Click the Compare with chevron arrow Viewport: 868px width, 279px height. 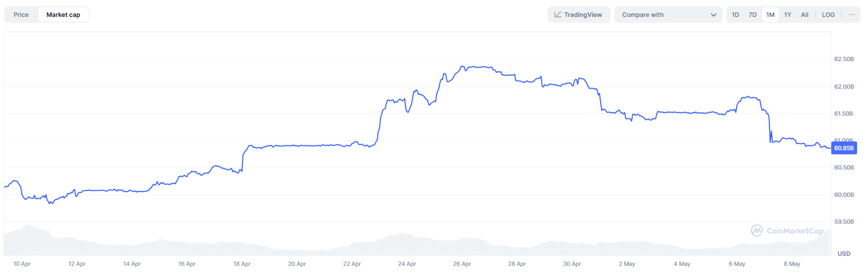click(x=713, y=15)
